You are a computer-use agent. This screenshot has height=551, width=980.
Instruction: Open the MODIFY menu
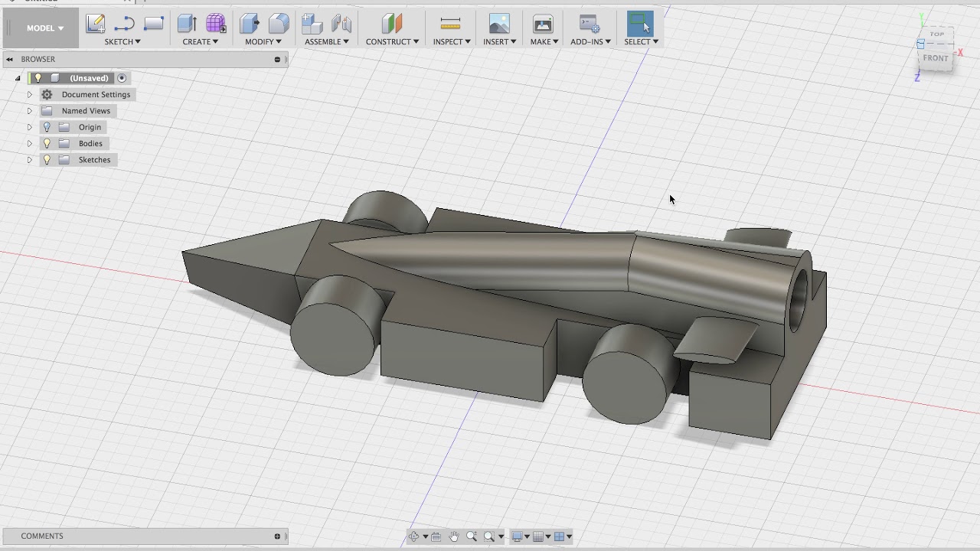(263, 41)
